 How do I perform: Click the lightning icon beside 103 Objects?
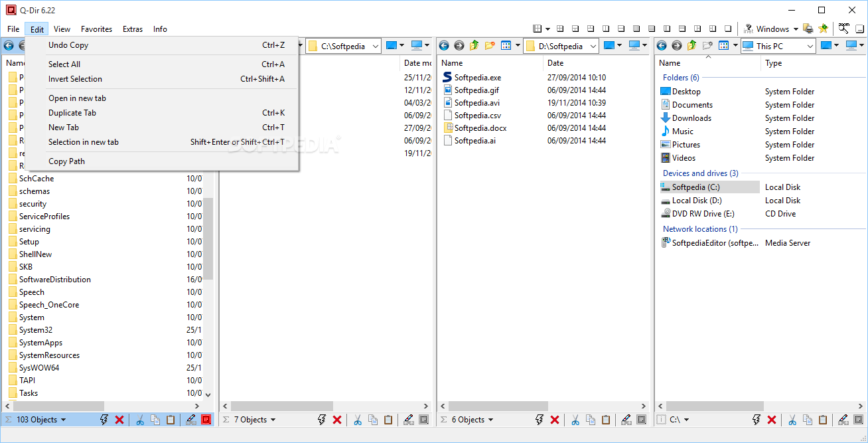[104, 420]
